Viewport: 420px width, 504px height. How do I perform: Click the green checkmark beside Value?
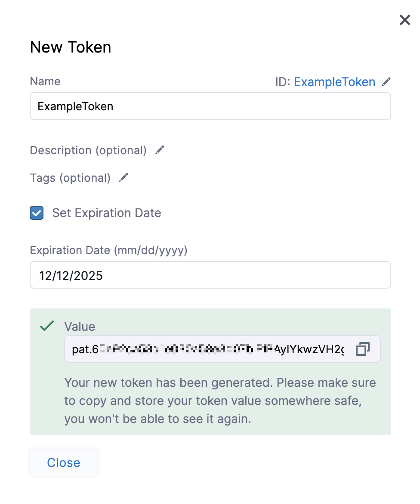(x=47, y=326)
